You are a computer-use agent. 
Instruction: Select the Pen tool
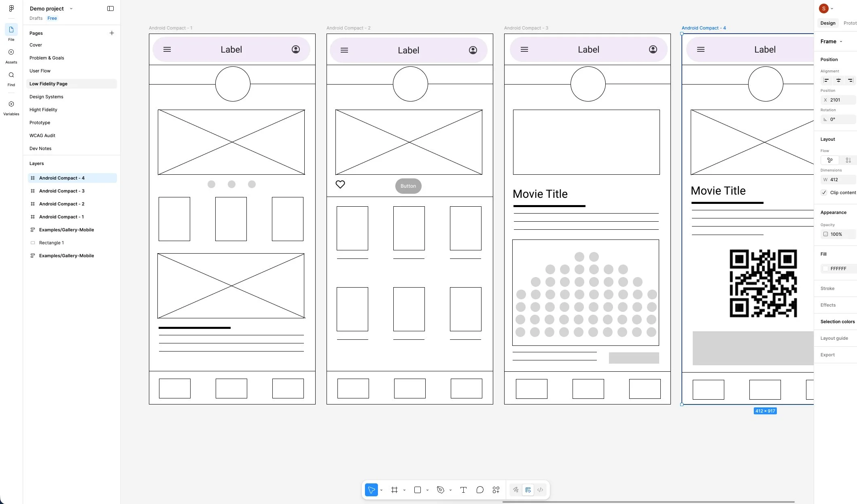click(441, 490)
